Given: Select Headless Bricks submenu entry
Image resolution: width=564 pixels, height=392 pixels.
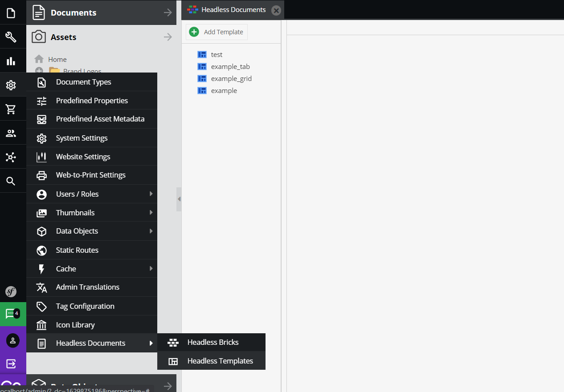Looking at the screenshot, I should [211, 343].
